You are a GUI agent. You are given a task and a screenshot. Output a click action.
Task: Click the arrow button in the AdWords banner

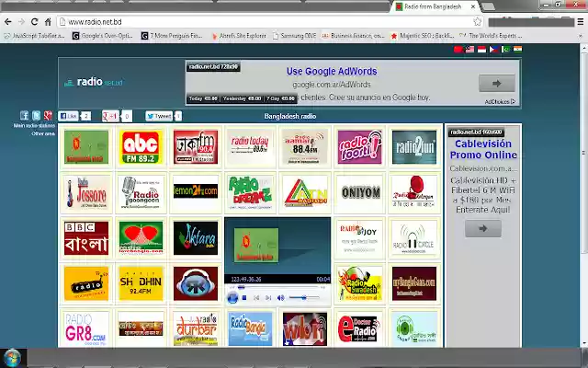[496, 84]
